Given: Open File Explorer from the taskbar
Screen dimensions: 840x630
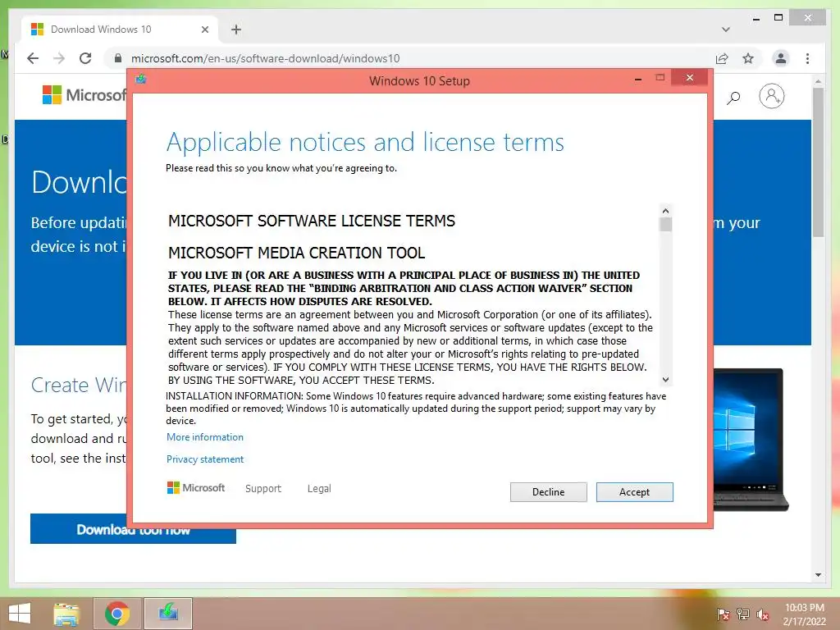Looking at the screenshot, I should [x=66, y=614].
